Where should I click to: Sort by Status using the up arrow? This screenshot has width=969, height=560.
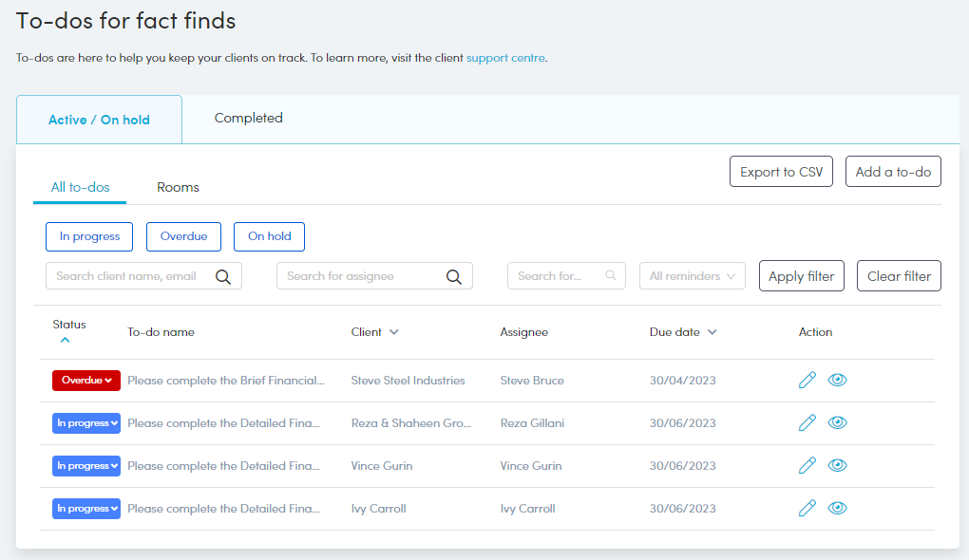tap(65, 340)
